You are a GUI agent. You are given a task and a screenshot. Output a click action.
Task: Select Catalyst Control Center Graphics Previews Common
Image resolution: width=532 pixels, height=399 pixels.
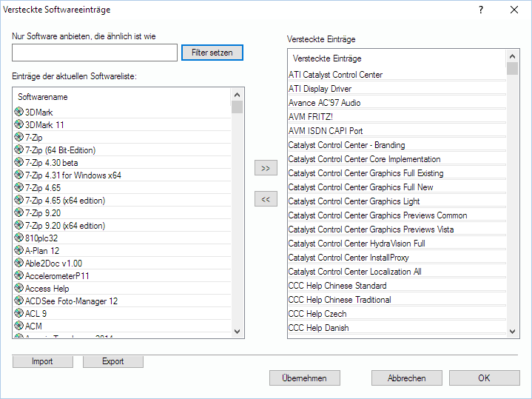397,215
